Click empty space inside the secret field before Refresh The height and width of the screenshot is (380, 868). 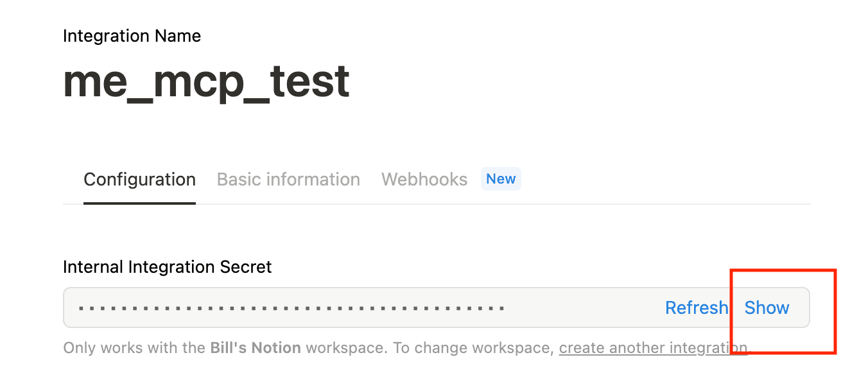pyautogui.click(x=584, y=308)
